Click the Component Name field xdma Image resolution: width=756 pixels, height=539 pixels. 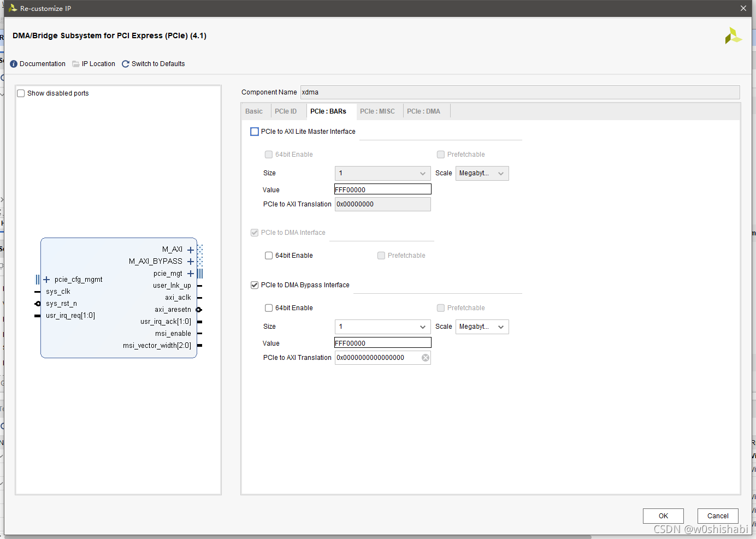tap(520, 92)
